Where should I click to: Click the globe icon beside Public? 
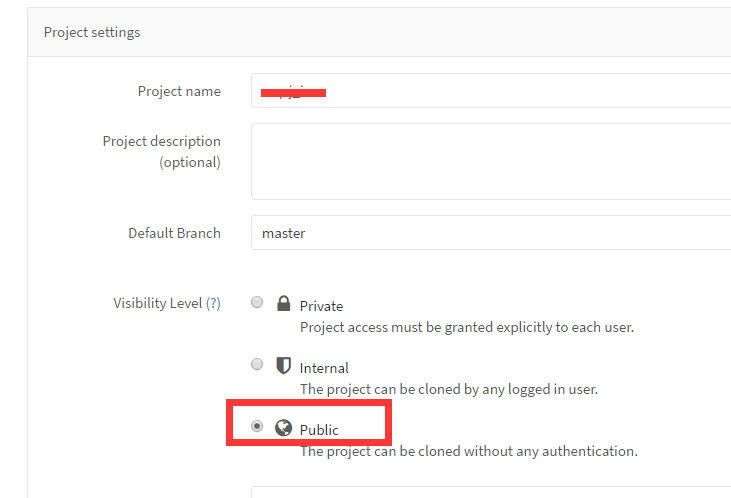[x=283, y=428]
